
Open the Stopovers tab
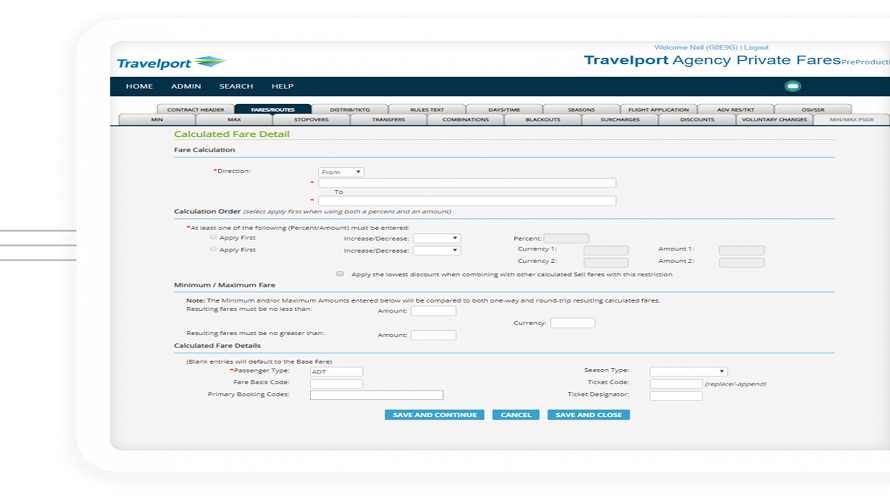tap(311, 120)
